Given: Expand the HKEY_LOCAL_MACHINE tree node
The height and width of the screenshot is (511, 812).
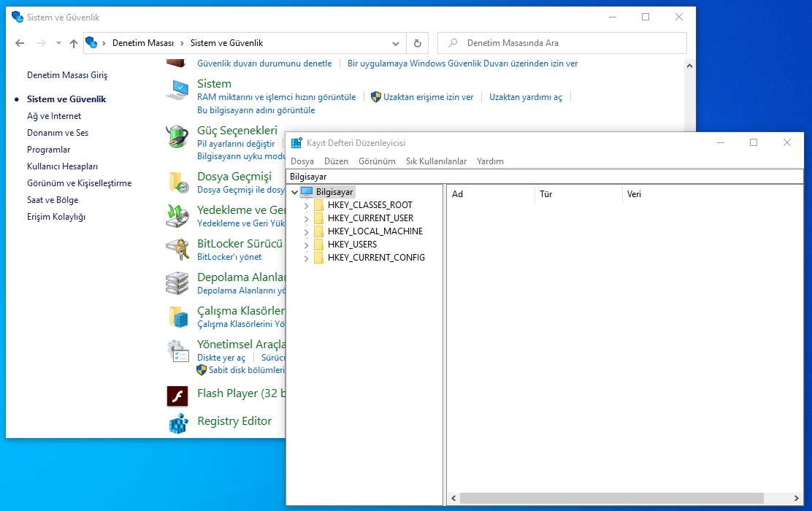Looking at the screenshot, I should (x=307, y=231).
